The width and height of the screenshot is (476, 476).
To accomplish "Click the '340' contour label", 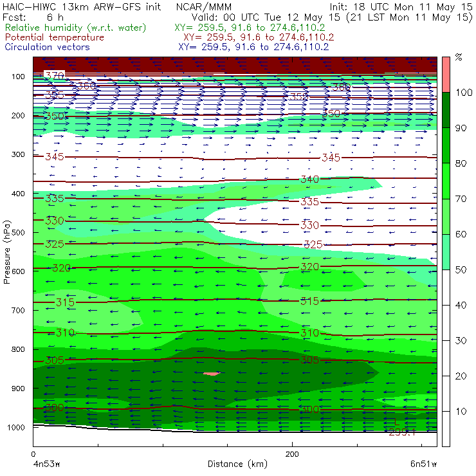I will (309, 179).
